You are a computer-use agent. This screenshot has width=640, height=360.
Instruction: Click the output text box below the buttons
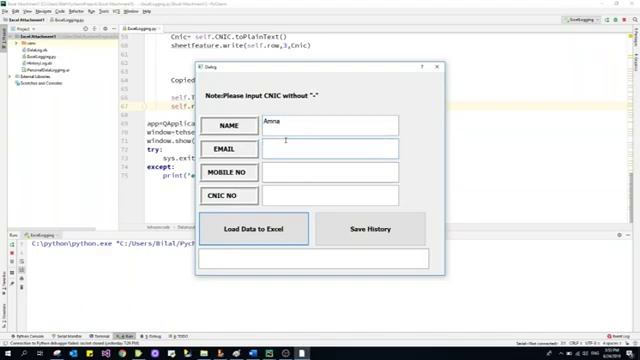click(313, 258)
